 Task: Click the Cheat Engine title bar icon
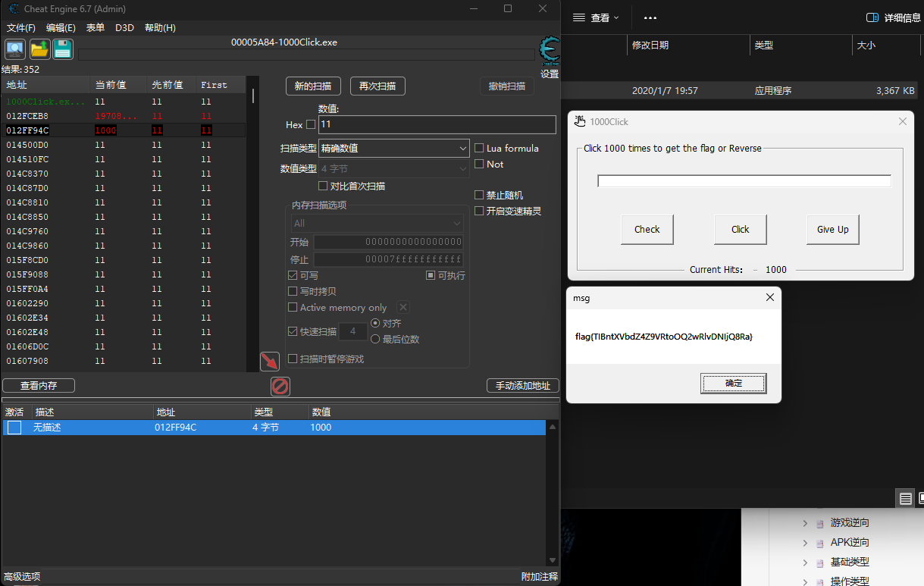tap(14, 9)
